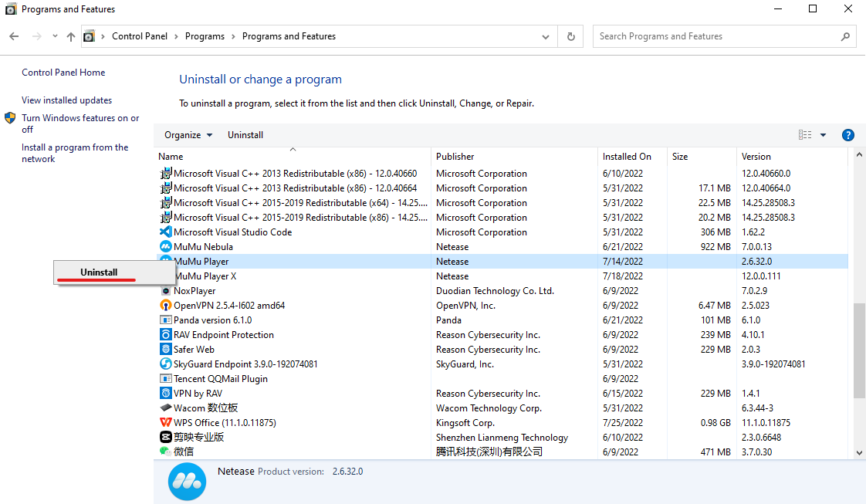Select Microsoft Visual Studio Code name
866x504 pixels.
coord(232,232)
